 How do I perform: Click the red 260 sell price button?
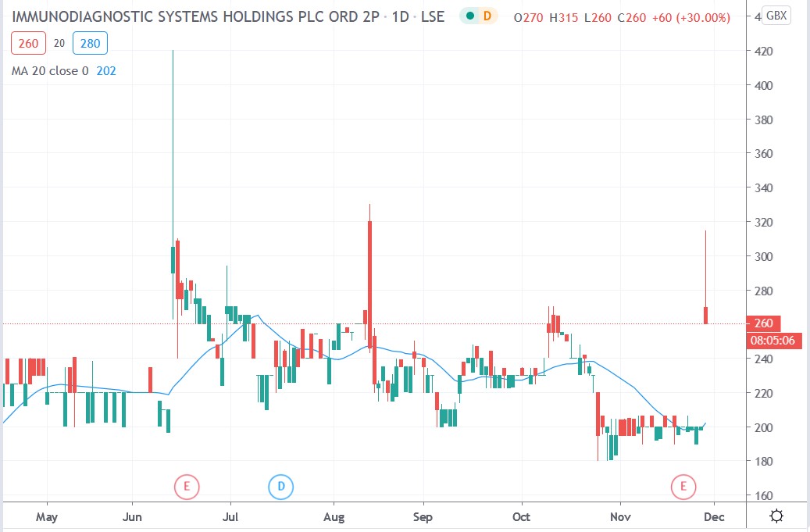pos(28,44)
